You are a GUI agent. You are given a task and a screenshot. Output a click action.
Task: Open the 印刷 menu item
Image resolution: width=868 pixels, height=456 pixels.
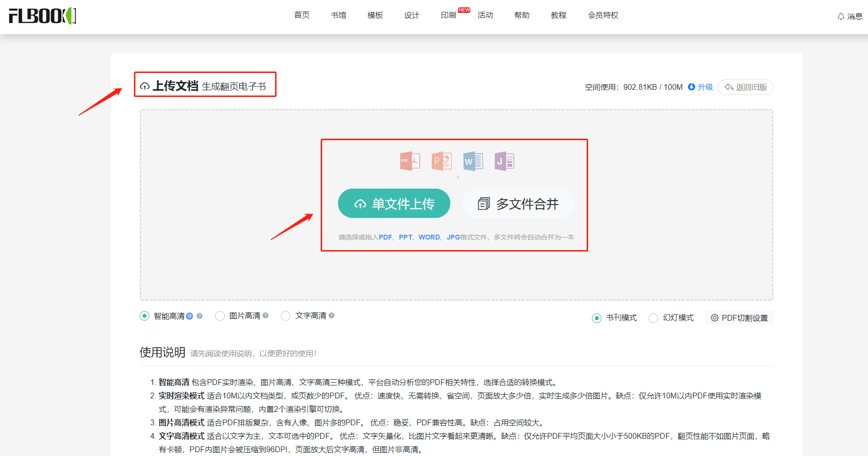point(448,15)
